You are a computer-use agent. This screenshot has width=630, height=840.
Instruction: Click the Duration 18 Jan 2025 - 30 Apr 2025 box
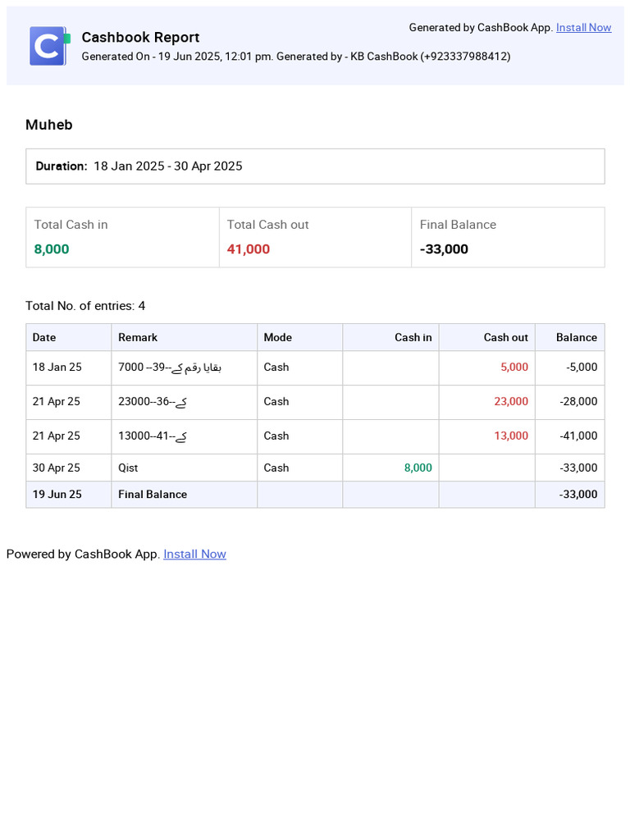tap(315, 166)
